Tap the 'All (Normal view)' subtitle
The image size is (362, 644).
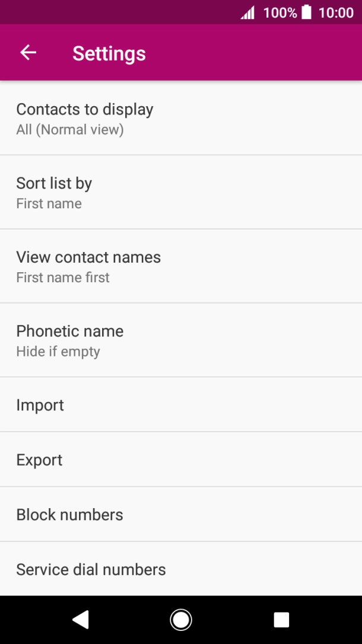coord(70,130)
